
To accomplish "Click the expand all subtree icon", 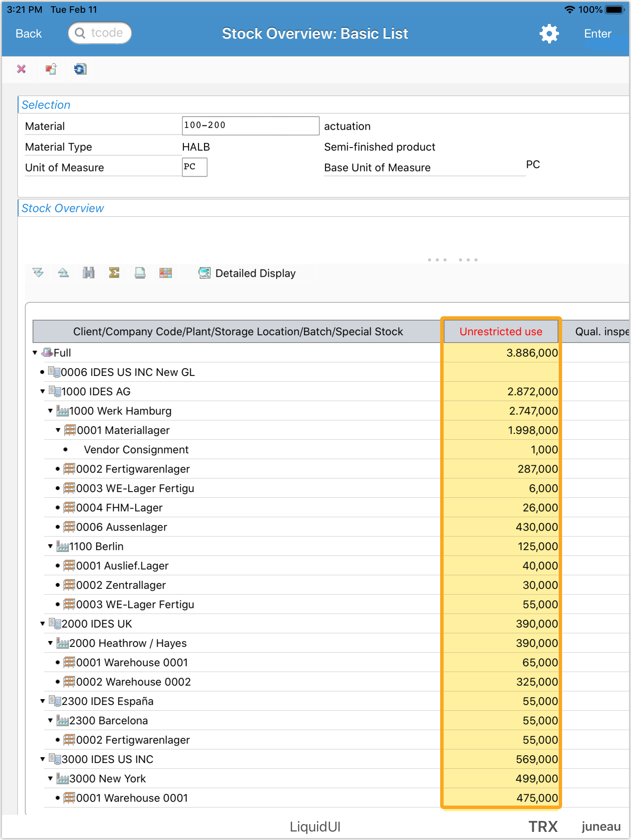I will pos(38,273).
